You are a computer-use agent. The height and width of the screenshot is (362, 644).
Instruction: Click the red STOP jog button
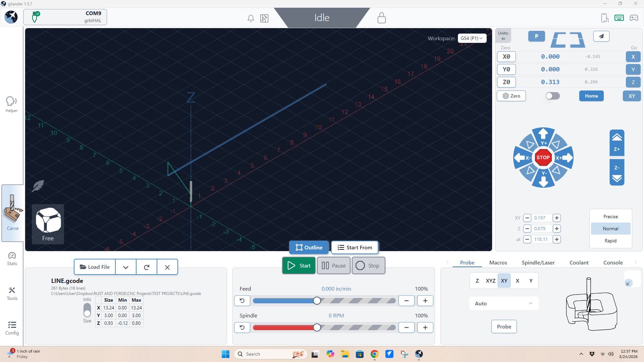coord(543,158)
